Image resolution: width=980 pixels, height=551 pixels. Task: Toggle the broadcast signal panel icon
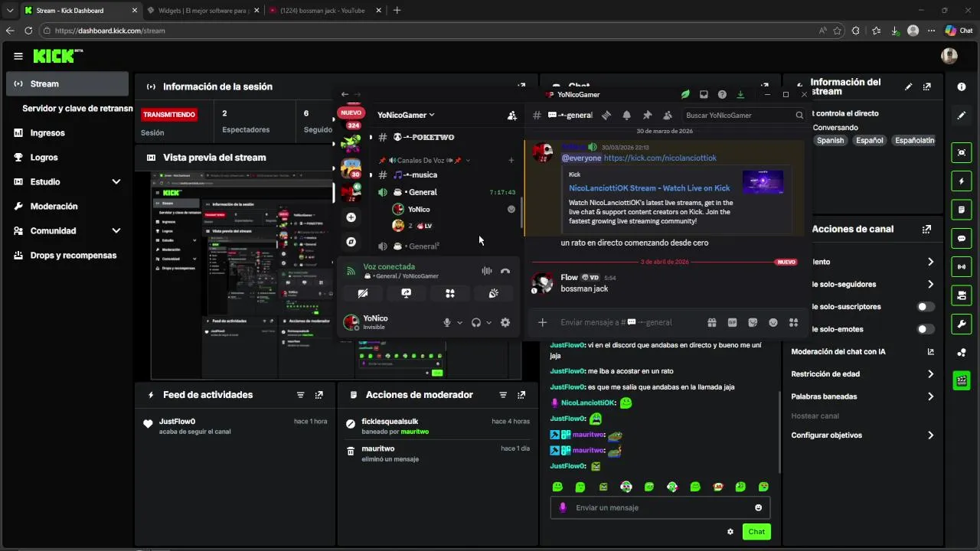click(962, 266)
